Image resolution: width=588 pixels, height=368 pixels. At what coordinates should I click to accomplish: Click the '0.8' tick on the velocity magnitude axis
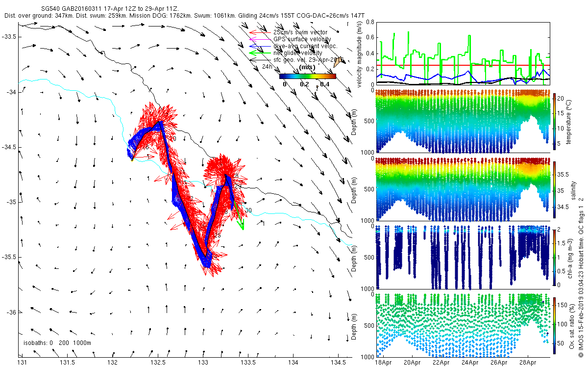[369, 22]
